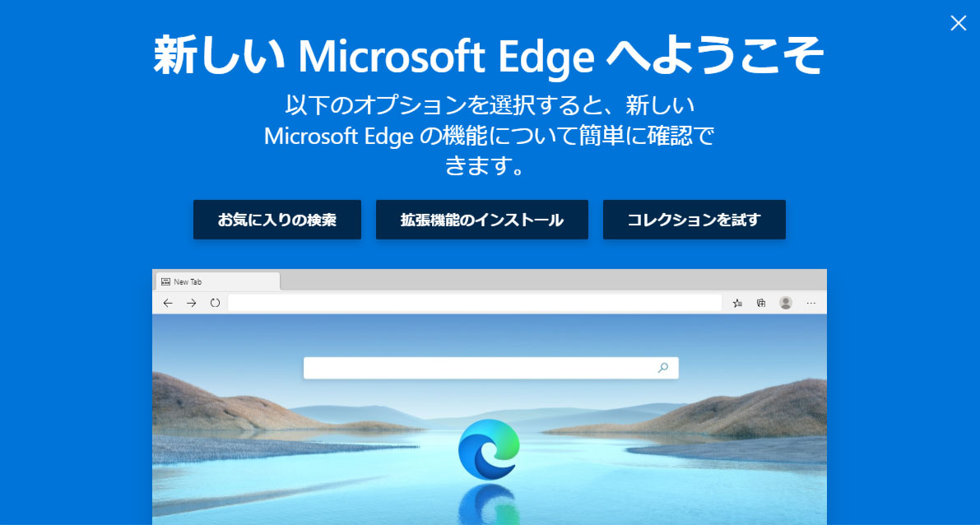The width and height of the screenshot is (980, 525).
Task: Open the three-dot settings menu
Action: (x=811, y=303)
